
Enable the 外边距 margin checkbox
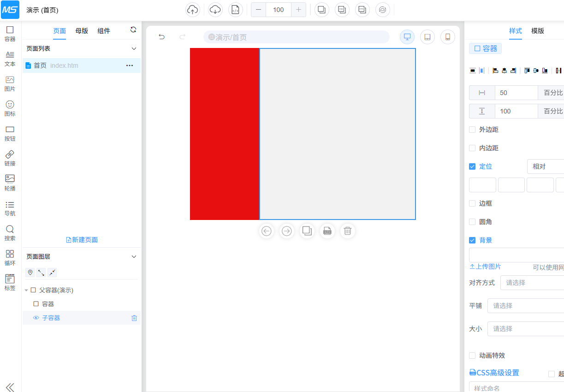point(472,130)
